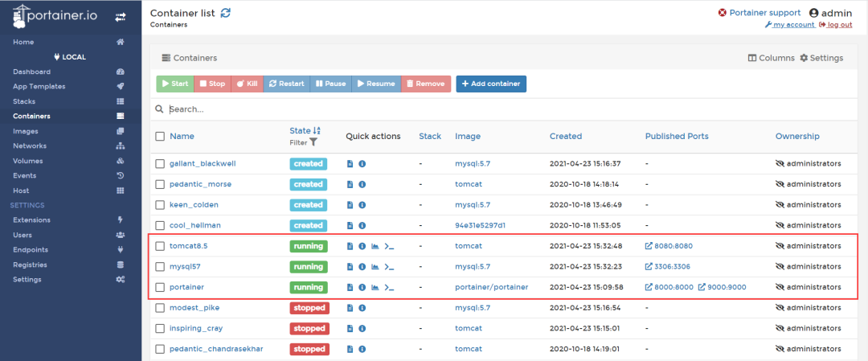Open inspect icon for portainer container
The height and width of the screenshot is (361, 868).
tap(362, 287)
